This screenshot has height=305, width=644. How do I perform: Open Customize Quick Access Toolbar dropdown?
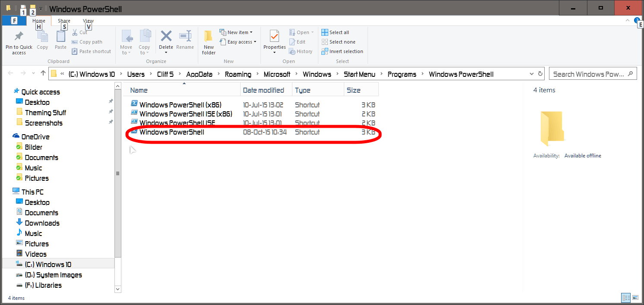tap(41, 8)
